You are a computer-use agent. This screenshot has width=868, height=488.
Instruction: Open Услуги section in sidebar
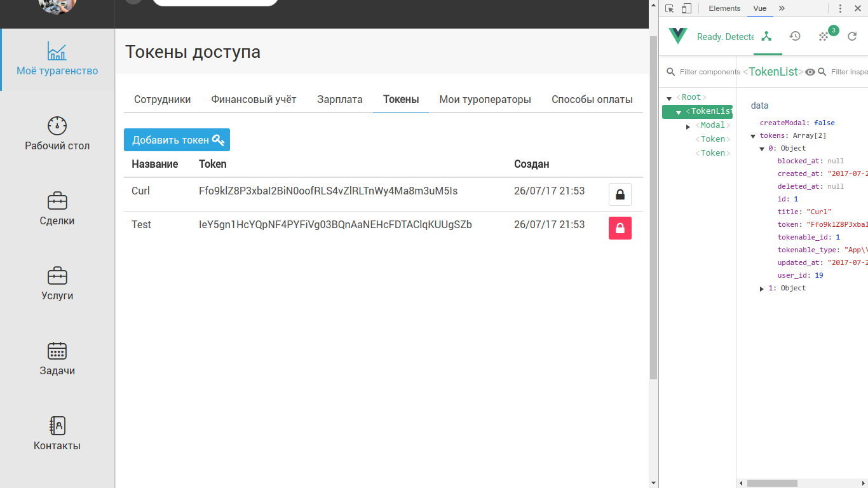click(x=57, y=284)
